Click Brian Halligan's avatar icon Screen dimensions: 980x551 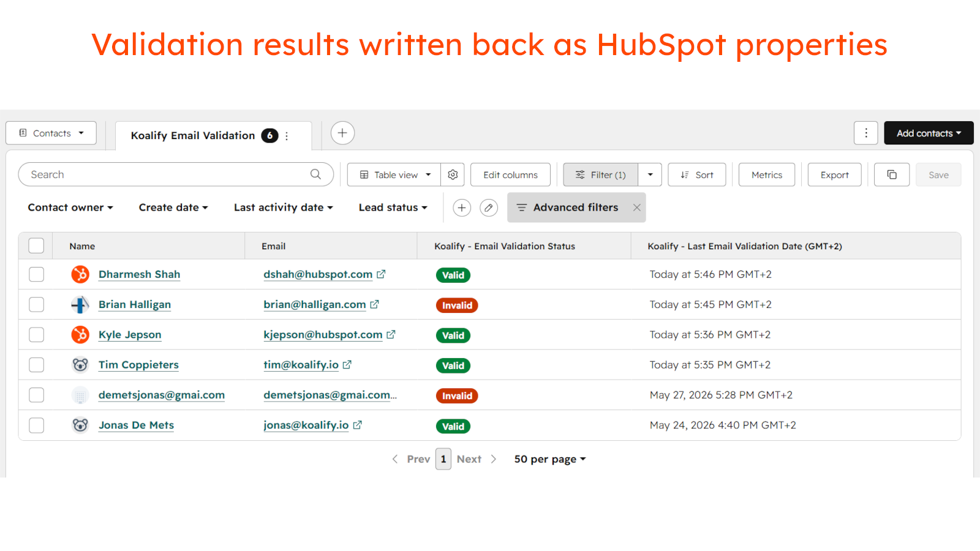coord(80,304)
